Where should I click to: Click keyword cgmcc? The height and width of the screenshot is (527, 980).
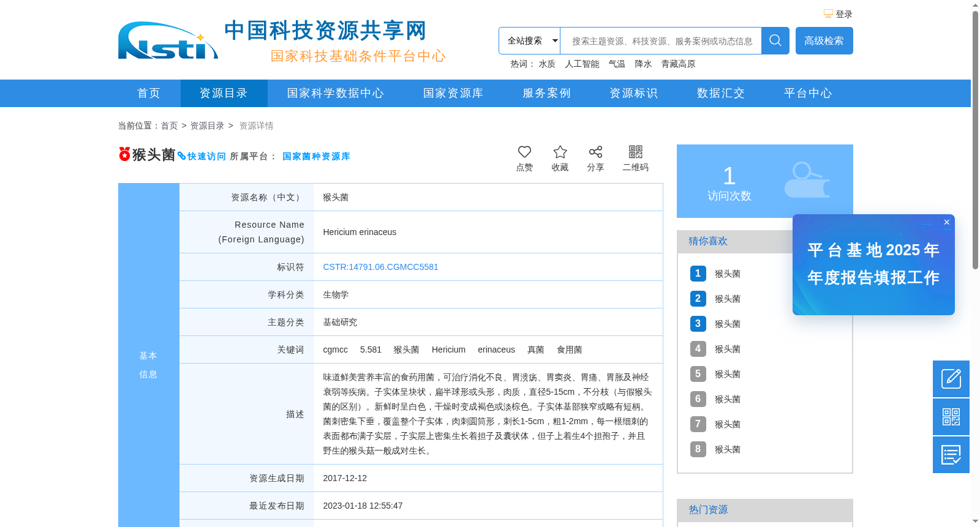pyautogui.click(x=335, y=349)
